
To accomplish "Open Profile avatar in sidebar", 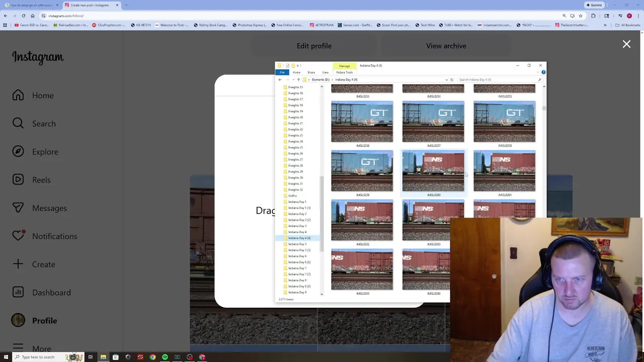I will pyautogui.click(x=18, y=320).
